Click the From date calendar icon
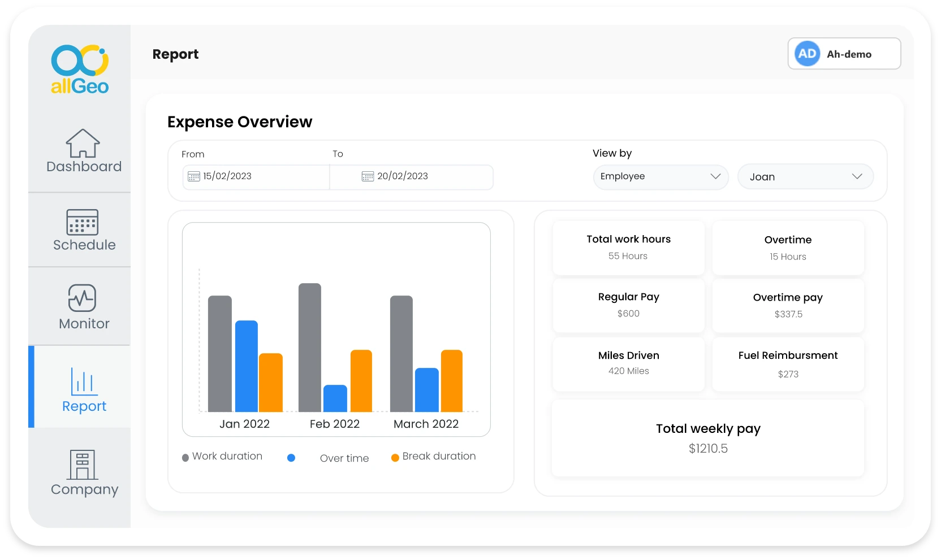 [193, 176]
